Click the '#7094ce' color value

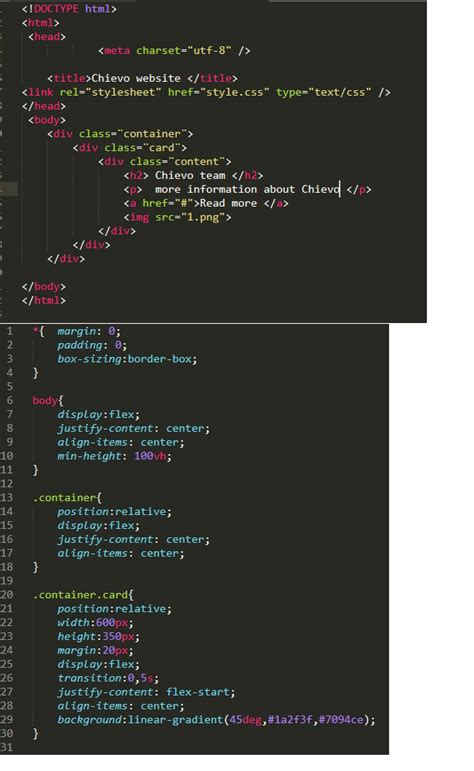tap(341, 720)
